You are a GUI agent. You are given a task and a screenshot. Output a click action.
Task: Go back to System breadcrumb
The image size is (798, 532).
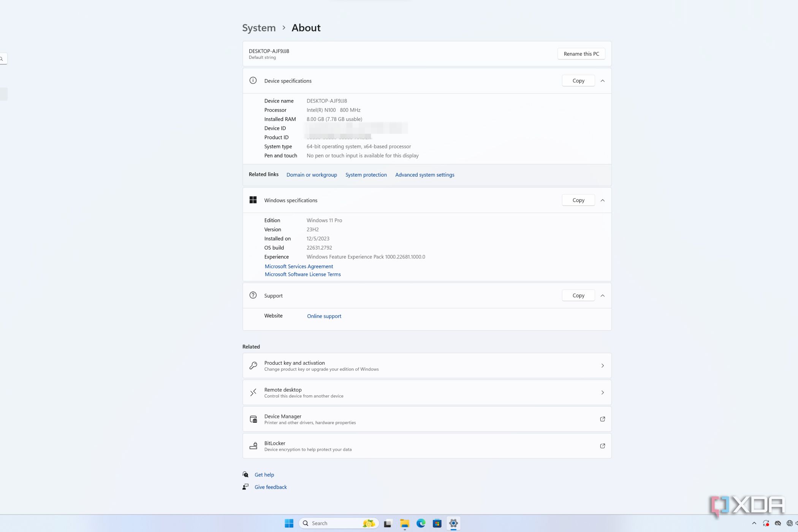point(259,28)
